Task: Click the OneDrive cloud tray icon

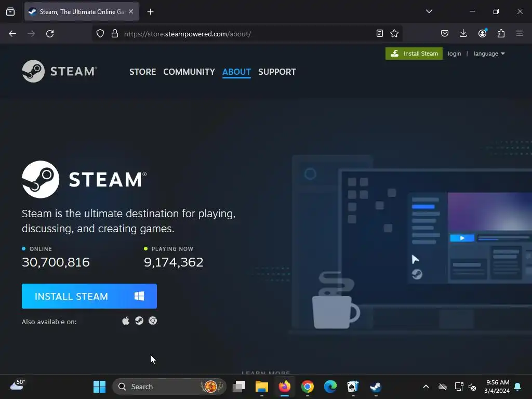Action: 443,387
